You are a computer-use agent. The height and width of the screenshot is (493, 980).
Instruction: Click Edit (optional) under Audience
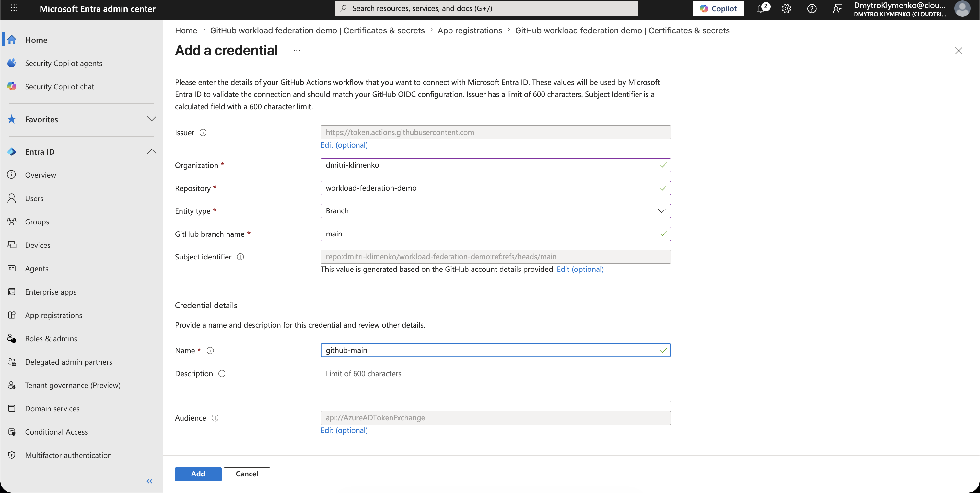pos(344,430)
